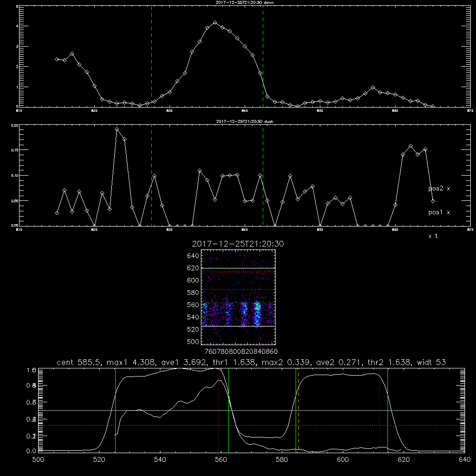This screenshot has height=476, width=476.
Task: Click the '580' y-axis label of spectrogram
Action: 193,293
